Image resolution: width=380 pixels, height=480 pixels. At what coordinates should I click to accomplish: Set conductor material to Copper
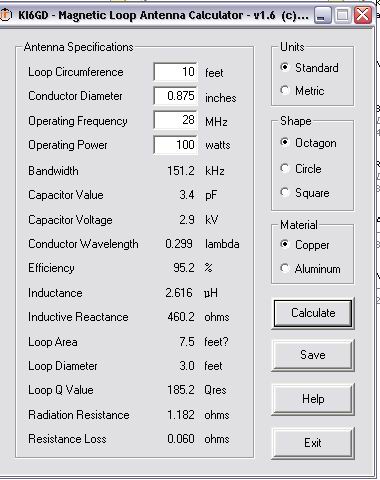coord(285,244)
